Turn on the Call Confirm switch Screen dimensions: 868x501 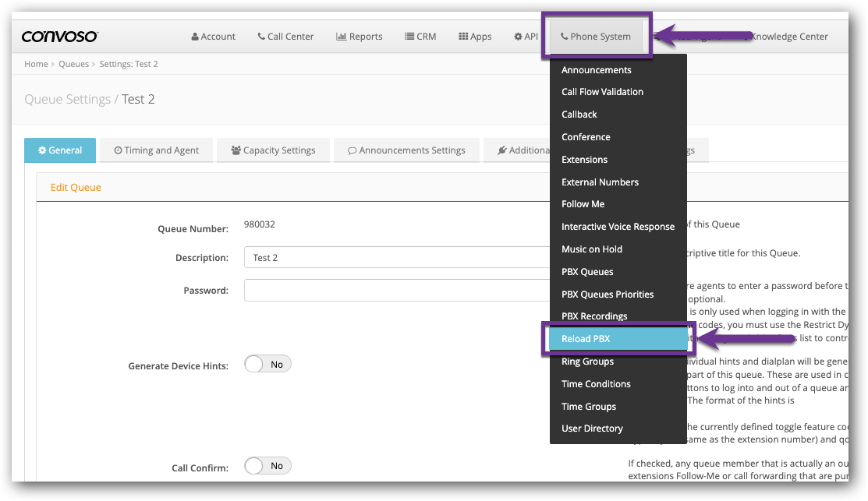click(x=267, y=465)
